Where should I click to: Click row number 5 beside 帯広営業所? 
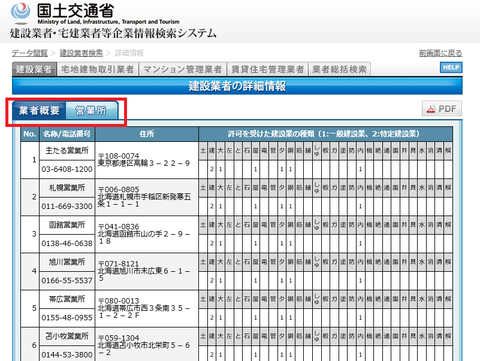(34, 308)
